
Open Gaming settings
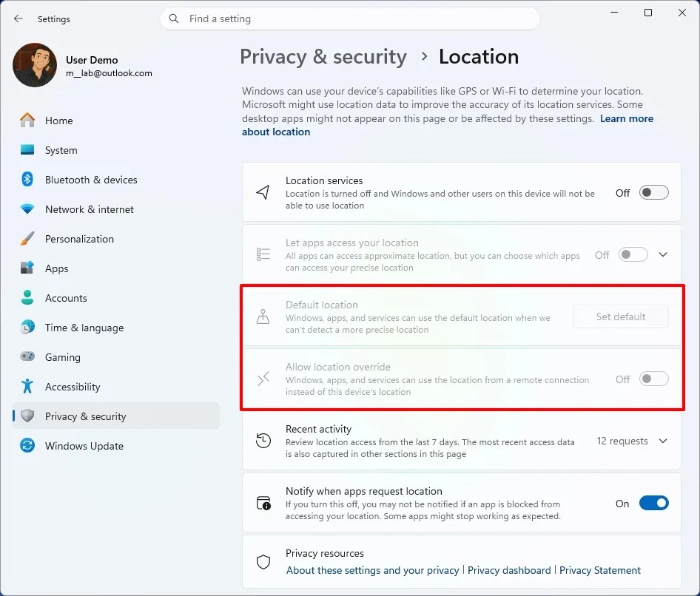116,357
